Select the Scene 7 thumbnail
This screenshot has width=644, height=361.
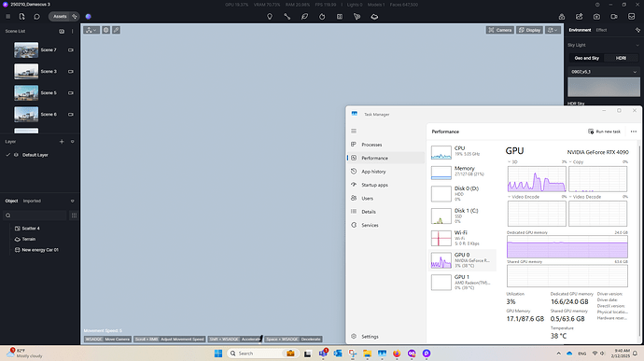coord(26,49)
